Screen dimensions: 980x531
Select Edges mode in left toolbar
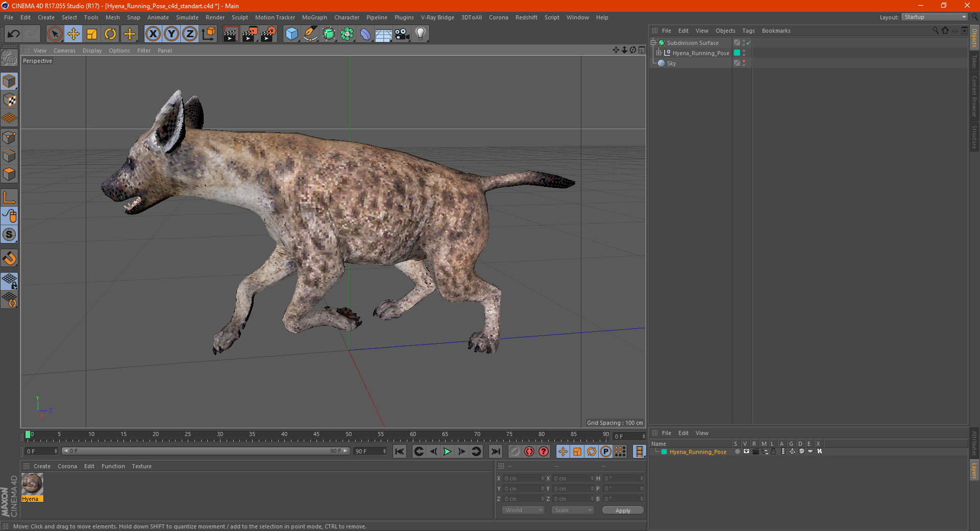(9, 156)
